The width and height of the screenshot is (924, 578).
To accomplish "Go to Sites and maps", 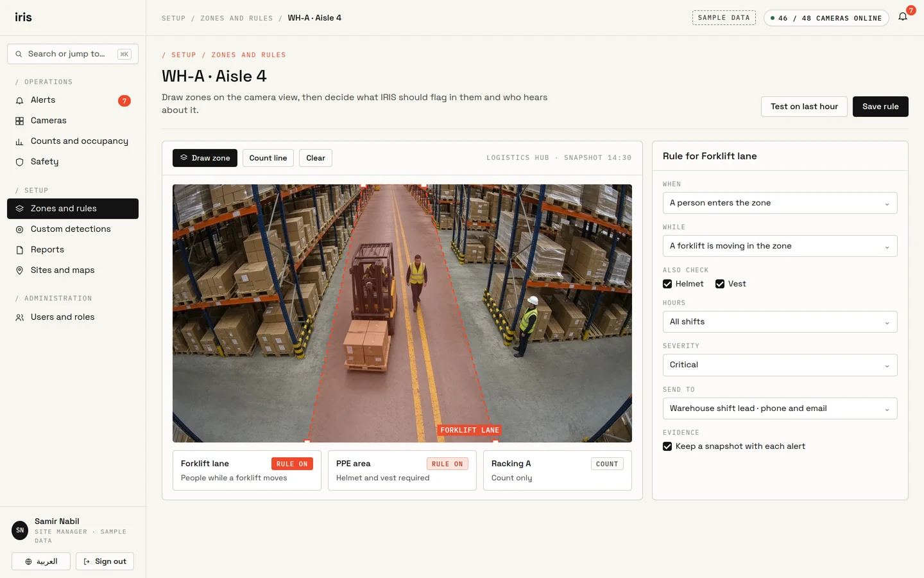I will tap(73, 270).
